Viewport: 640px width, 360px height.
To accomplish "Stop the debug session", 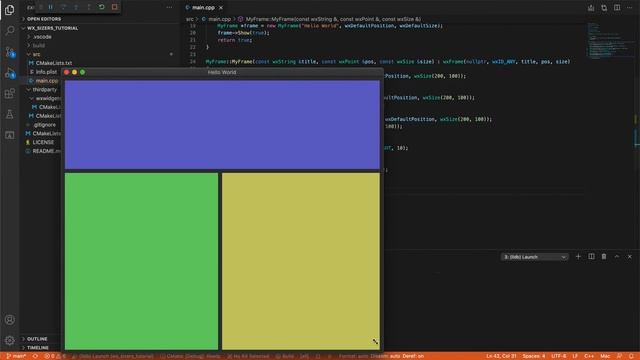I will tap(114, 7).
